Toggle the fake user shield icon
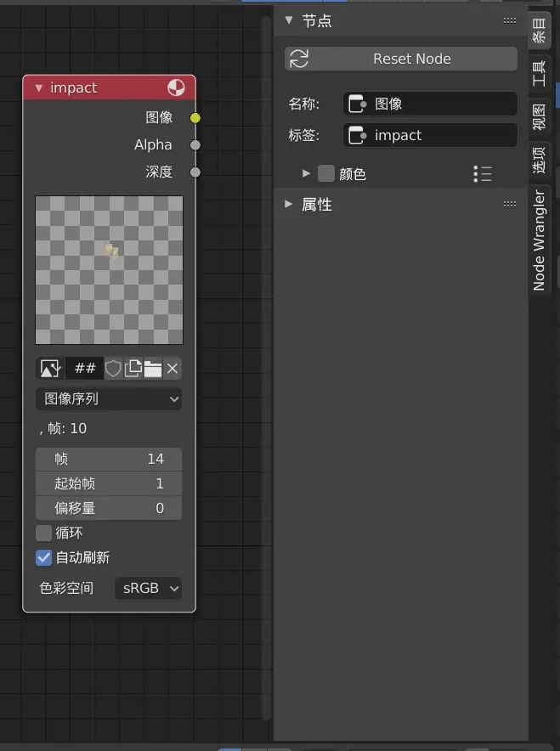The width and height of the screenshot is (560, 751). click(113, 369)
